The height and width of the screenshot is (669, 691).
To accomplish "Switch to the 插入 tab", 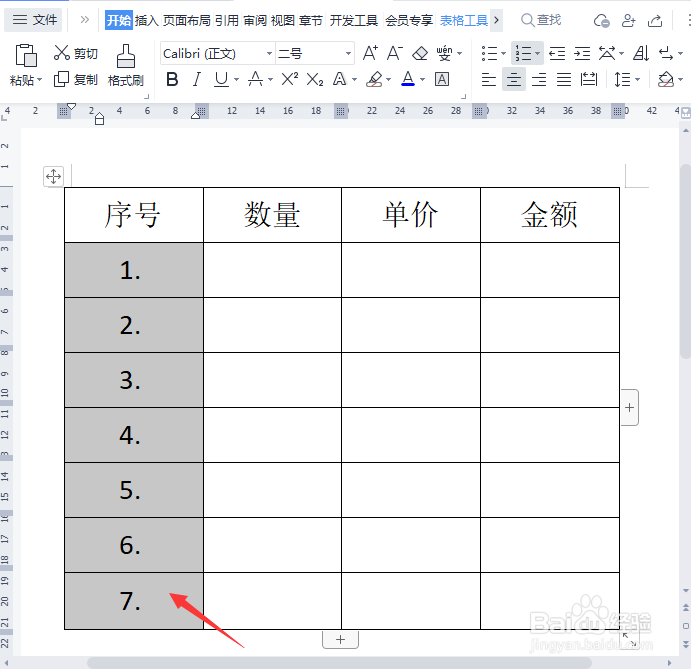I will tap(146, 20).
